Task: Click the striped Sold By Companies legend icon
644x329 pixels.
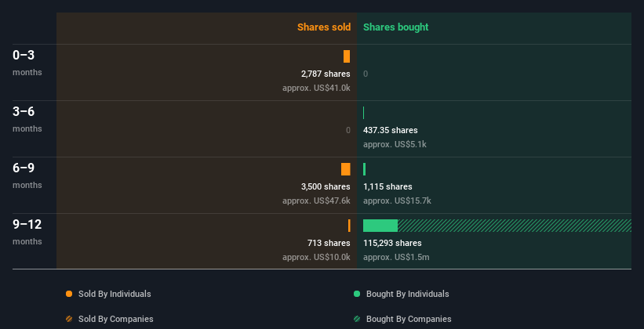Action: pos(69,319)
